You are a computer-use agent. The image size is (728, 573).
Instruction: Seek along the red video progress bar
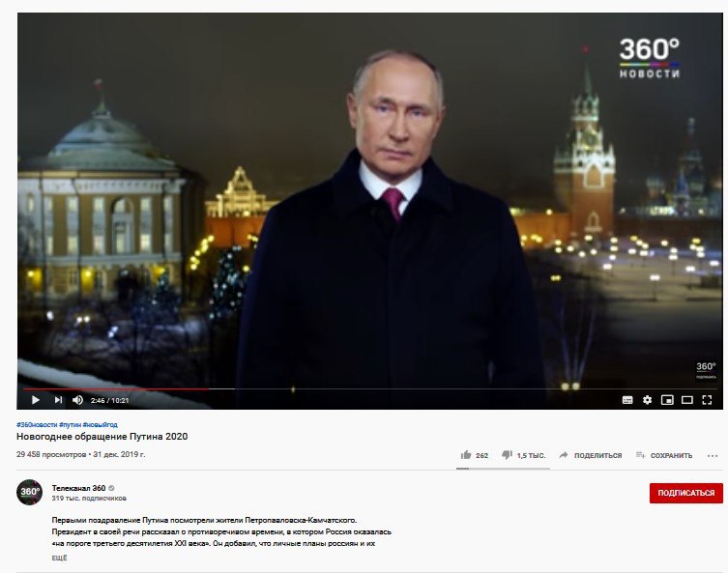[115, 389]
